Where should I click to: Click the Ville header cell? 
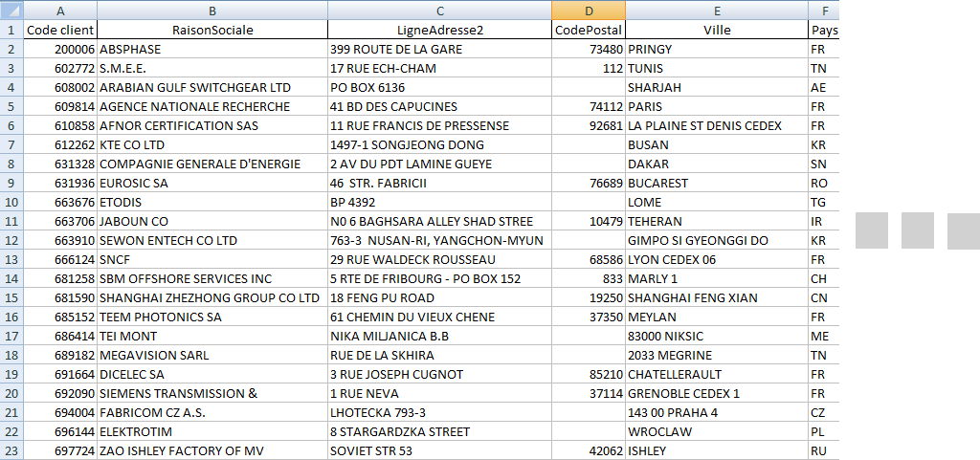[717, 30]
